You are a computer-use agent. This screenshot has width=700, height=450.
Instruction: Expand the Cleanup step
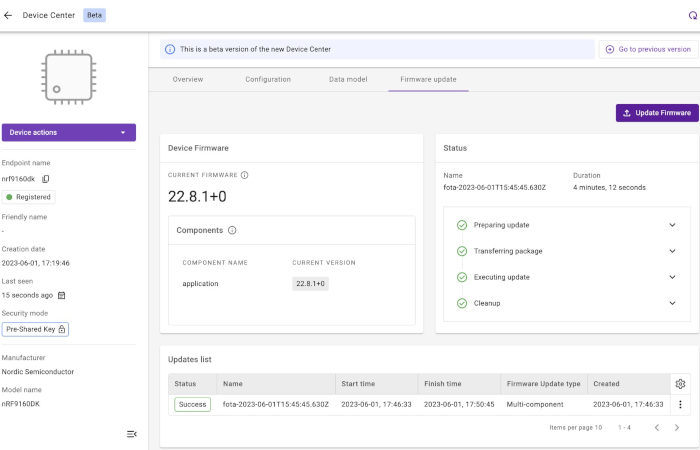pyautogui.click(x=672, y=303)
